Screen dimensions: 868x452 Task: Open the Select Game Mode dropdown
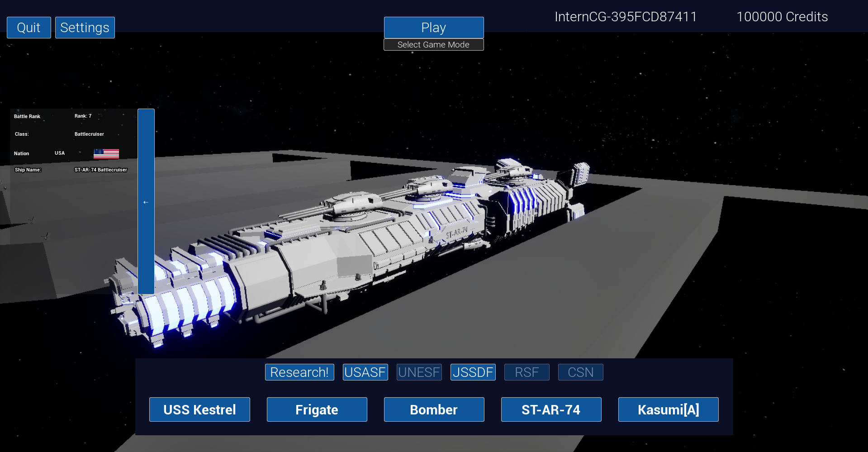point(433,44)
